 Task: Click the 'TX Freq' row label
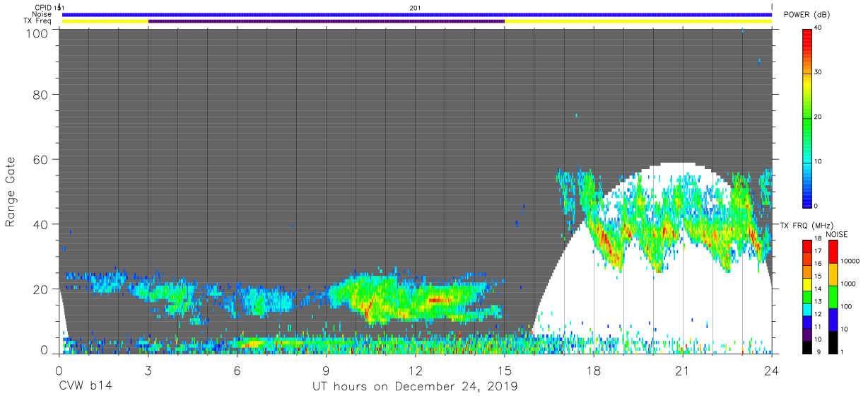pyautogui.click(x=37, y=21)
